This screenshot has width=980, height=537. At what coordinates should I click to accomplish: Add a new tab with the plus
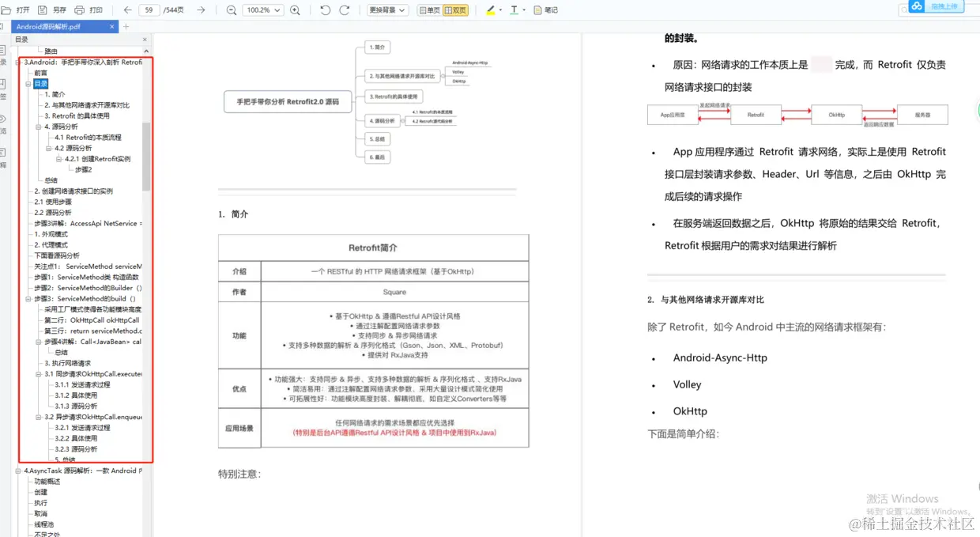click(126, 26)
